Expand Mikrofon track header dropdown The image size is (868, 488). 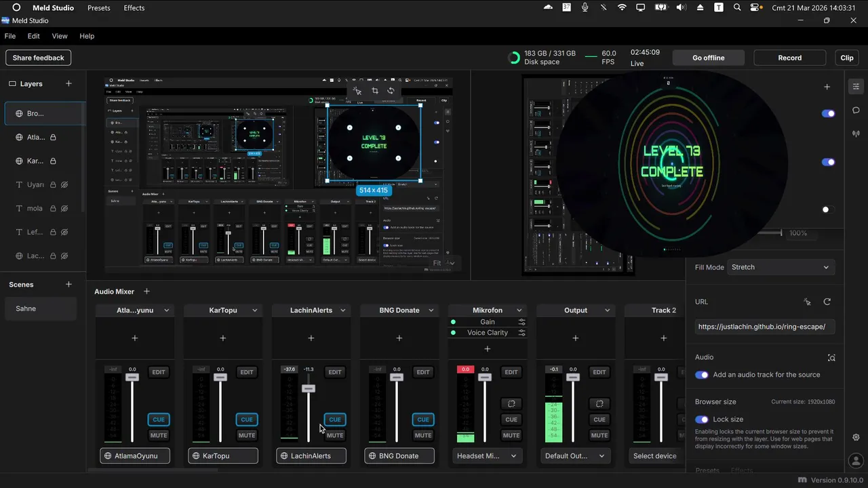[x=519, y=310]
